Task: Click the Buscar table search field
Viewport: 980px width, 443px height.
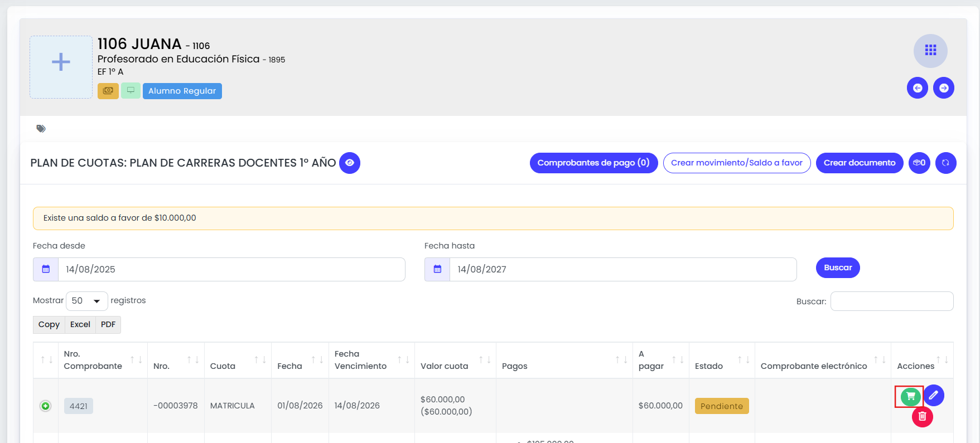Action: pos(892,301)
